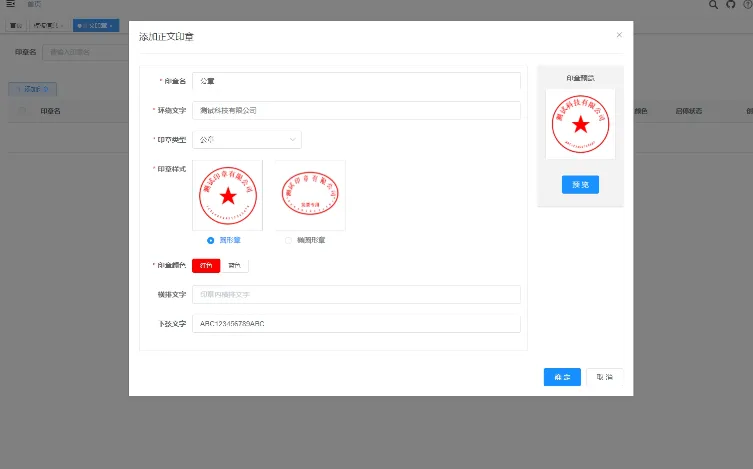The image size is (753, 469).
Task: Open the 印章类型 dropdown
Action: click(247, 140)
